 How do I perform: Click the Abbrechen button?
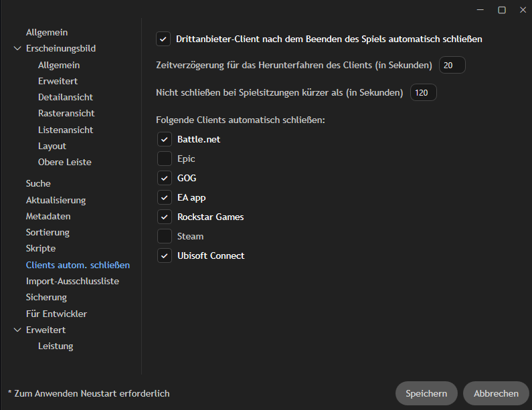click(x=496, y=393)
